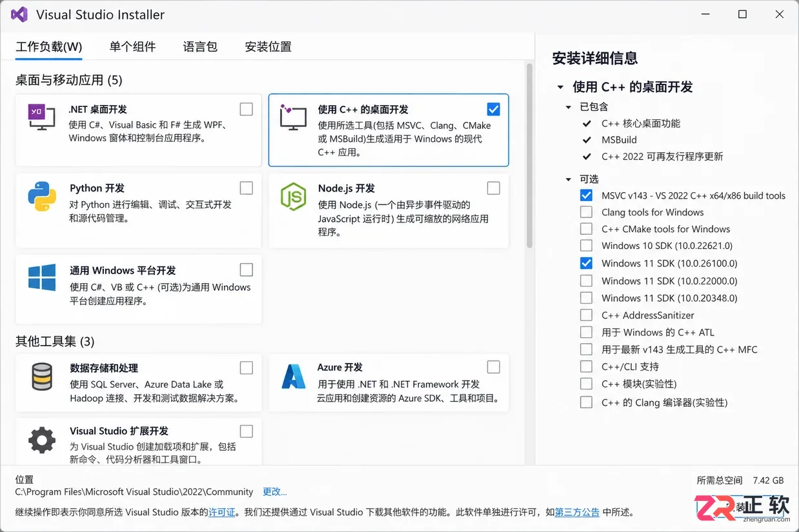Select the Node.js 开发 card title
This screenshot has height=532, width=799.
click(347, 188)
